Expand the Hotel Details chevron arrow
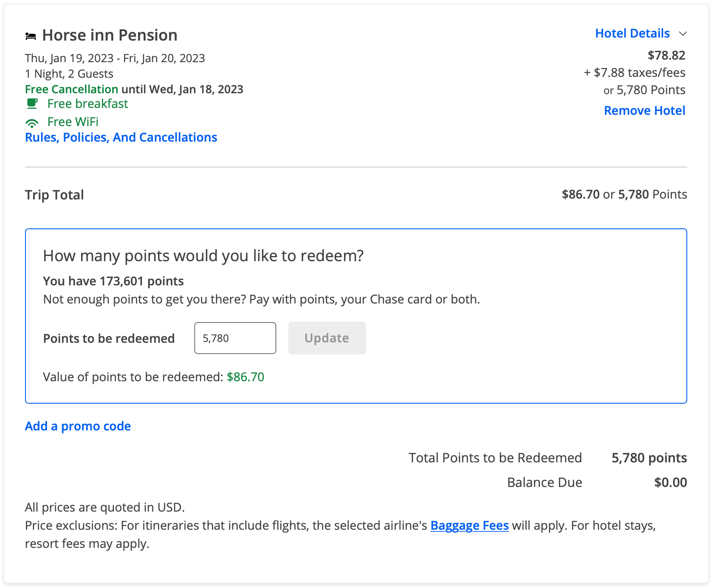 (682, 34)
